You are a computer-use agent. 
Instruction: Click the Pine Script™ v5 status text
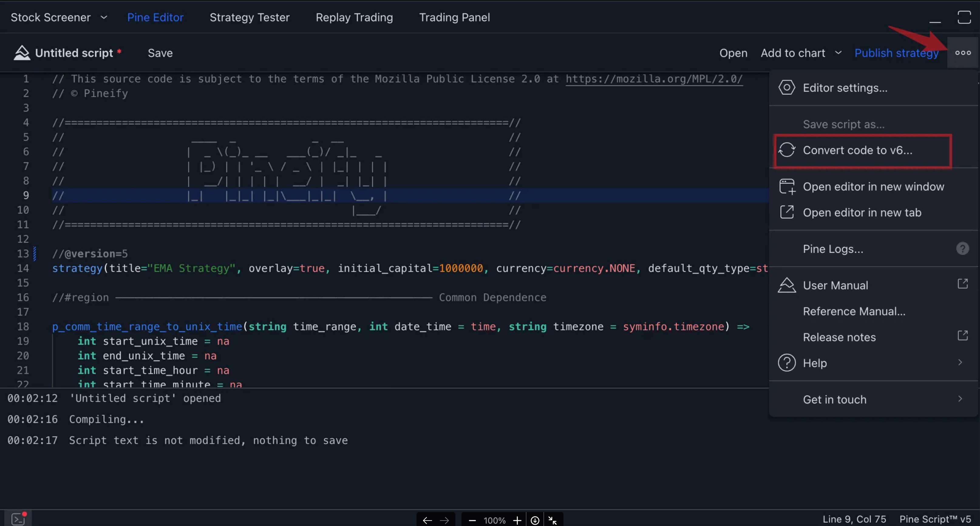[x=935, y=519]
